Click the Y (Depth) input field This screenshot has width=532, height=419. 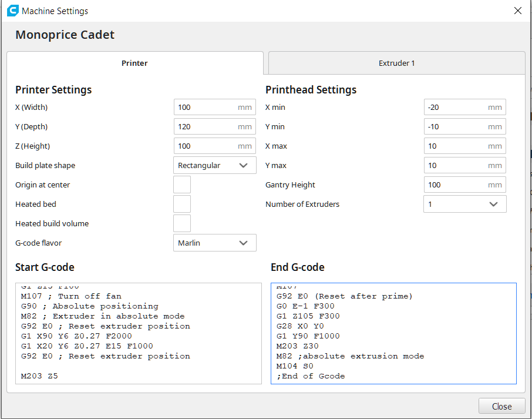point(215,127)
